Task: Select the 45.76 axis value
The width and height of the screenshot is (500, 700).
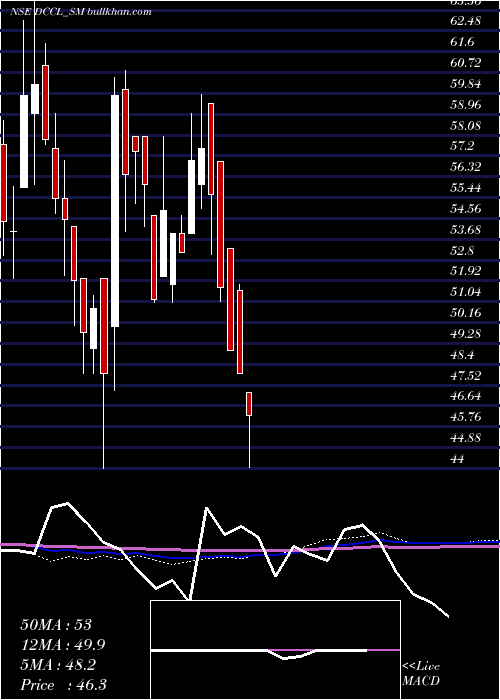Action: [466, 417]
